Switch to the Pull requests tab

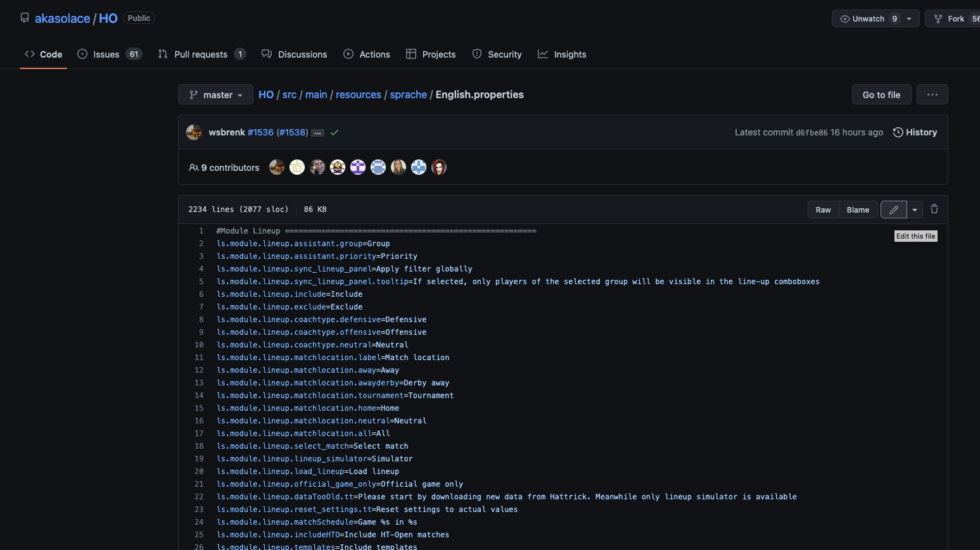click(x=201, y=54)
